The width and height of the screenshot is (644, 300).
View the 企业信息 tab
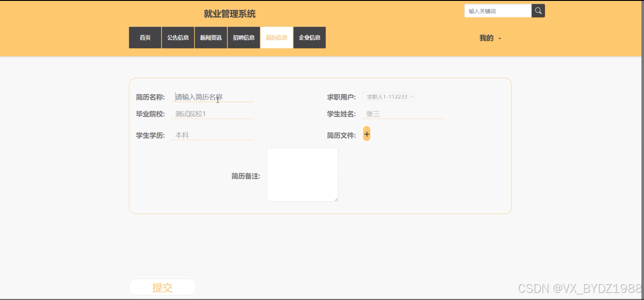[x=309, y=38]
